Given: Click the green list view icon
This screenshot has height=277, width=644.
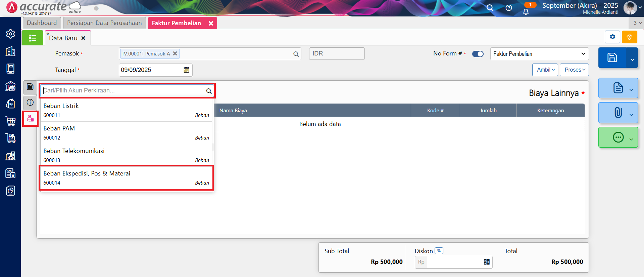Looking at the screenshot, I should click(x=32, y=38).
